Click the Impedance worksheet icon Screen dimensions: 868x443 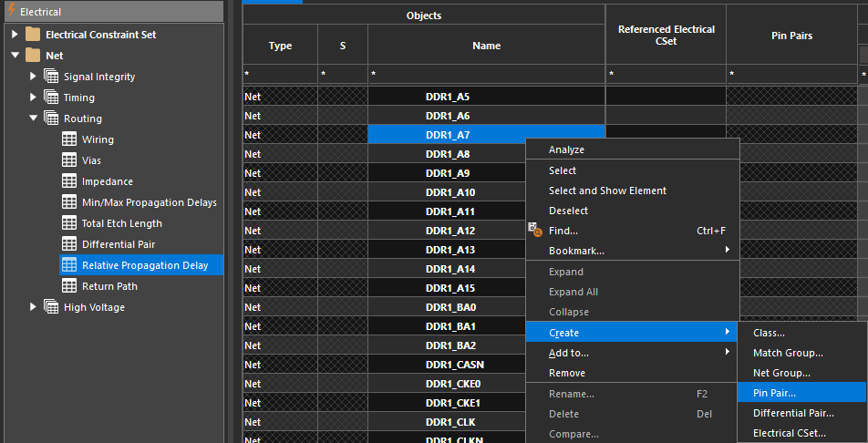tap(68, 181)
